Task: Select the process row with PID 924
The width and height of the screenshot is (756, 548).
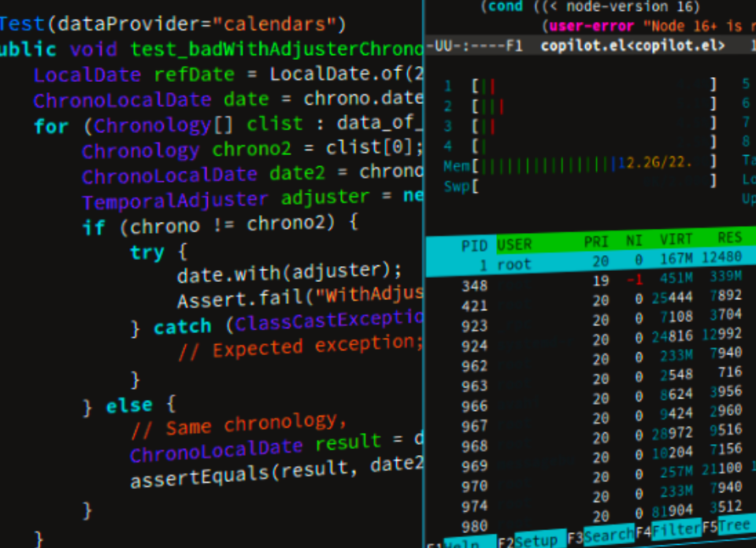Action: pos(591,340)
